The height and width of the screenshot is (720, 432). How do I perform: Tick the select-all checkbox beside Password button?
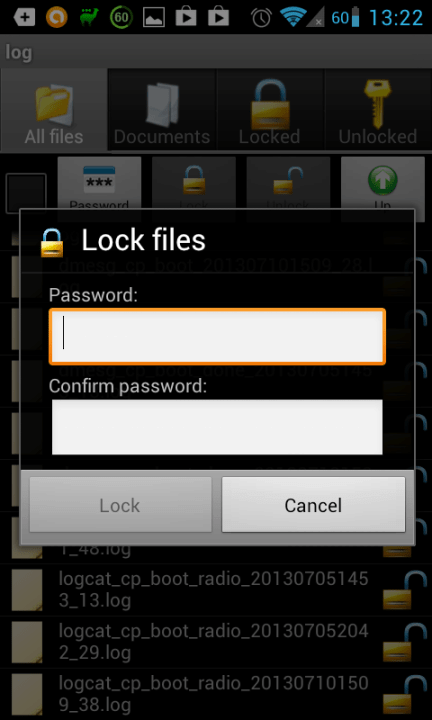coord(26,193)
